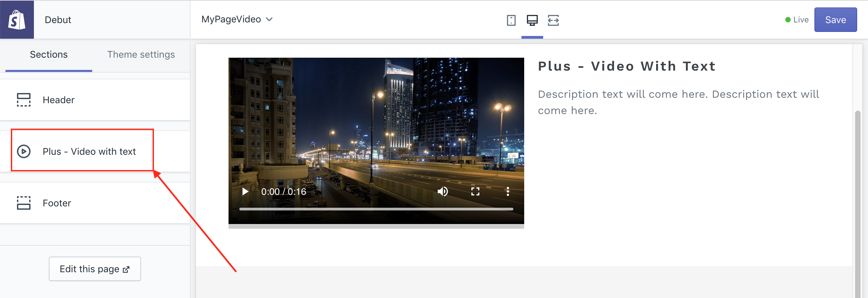Image resolution: width=868 pixels, height=298 pixels.
Task: Click the Header section icon
Action: 24,100
